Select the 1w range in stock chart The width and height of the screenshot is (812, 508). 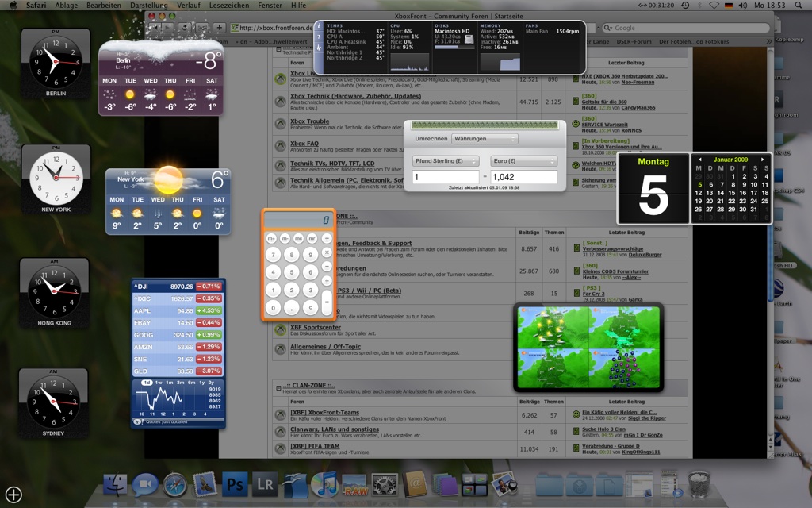159,383
